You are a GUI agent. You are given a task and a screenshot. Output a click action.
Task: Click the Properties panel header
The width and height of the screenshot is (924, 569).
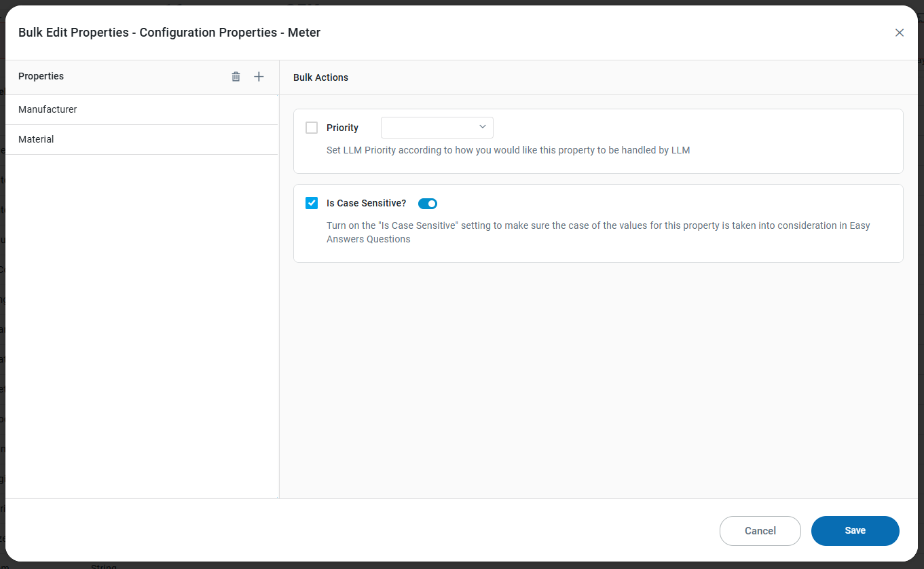click(41, 76)
